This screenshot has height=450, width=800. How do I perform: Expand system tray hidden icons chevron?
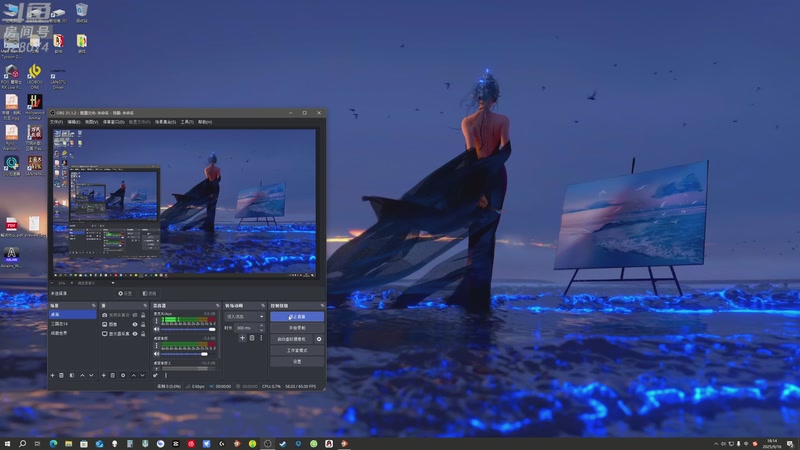[x=716, y=444]
